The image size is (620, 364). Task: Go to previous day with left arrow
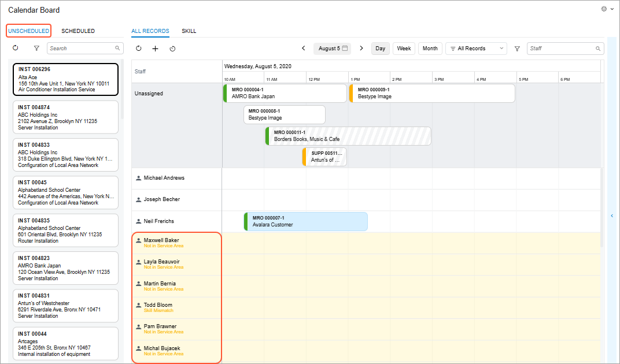click(304, 49)
